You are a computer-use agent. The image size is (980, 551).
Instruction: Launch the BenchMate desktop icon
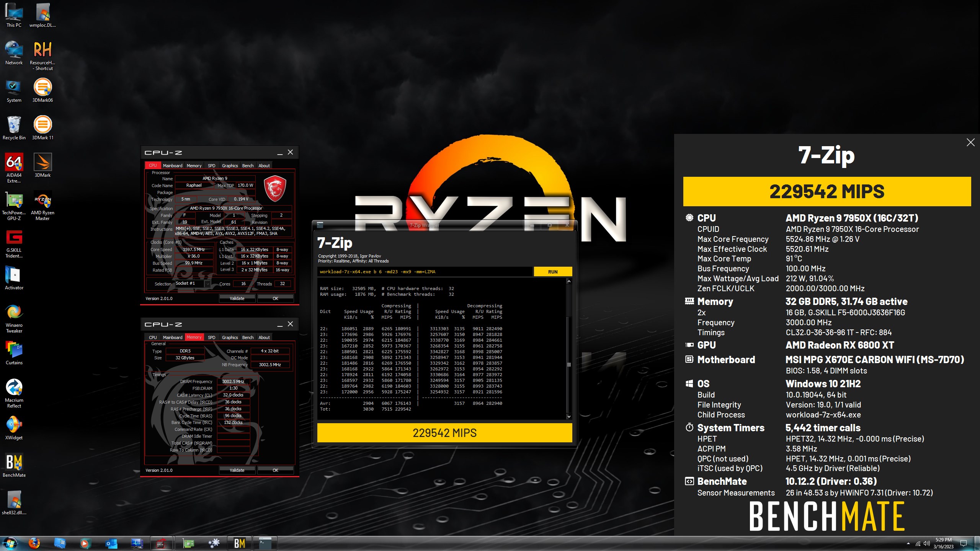[14, 465]
